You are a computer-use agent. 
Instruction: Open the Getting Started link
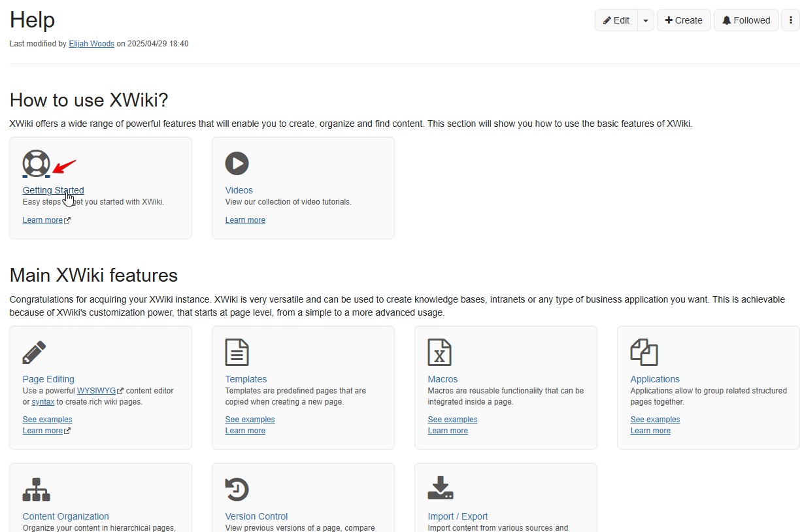[x=53, y=190]
